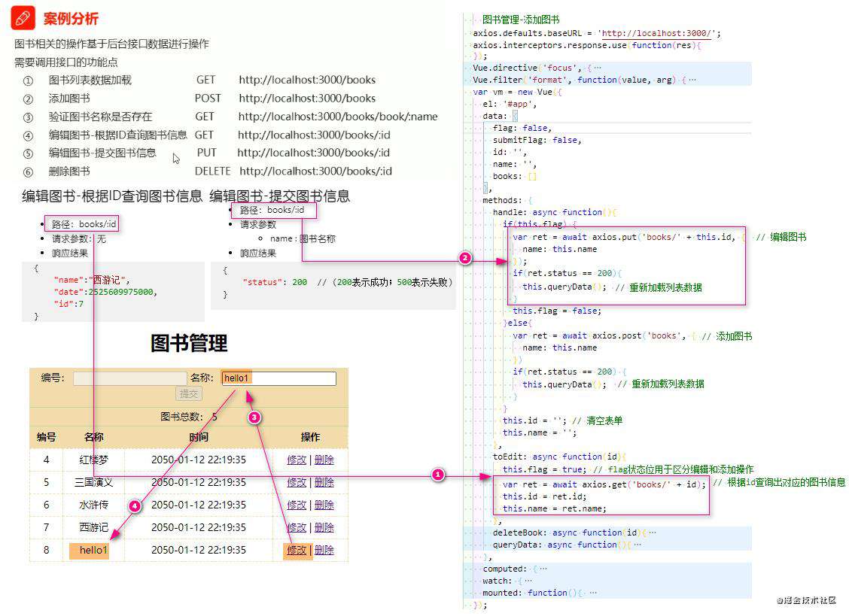The width and height of the screenshot is (849, 616).
Task: Click the "id":7 JSON line
Action: pos(68,304)
